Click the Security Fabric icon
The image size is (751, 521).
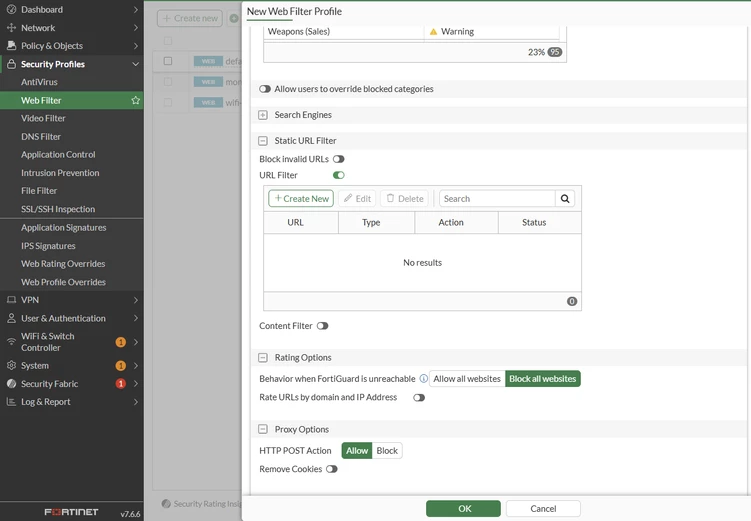coord(11,384)
